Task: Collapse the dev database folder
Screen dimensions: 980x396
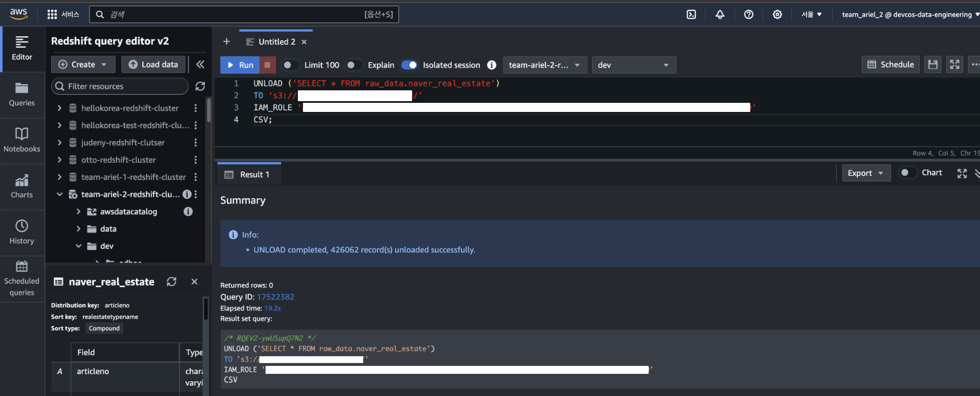Action: click(78, 246)
